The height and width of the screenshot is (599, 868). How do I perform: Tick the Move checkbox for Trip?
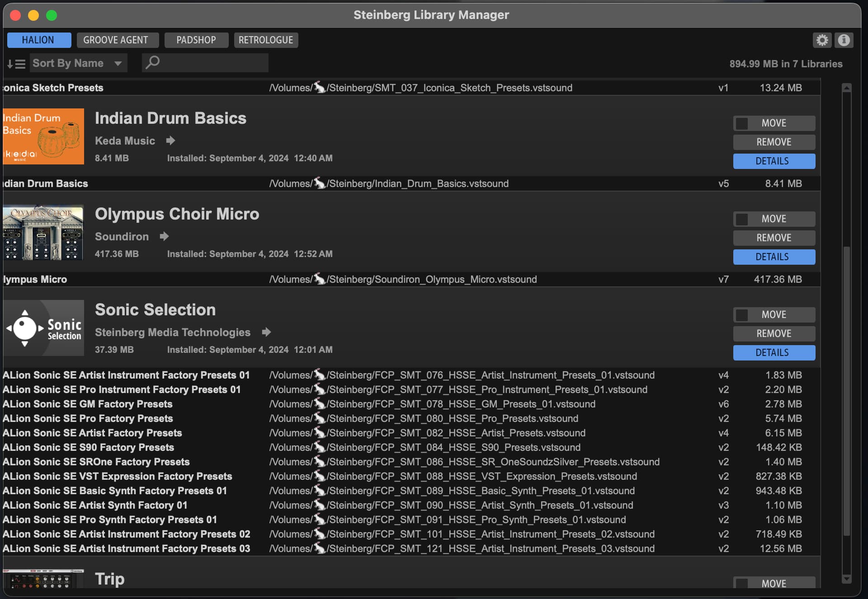tap(742, 583)
